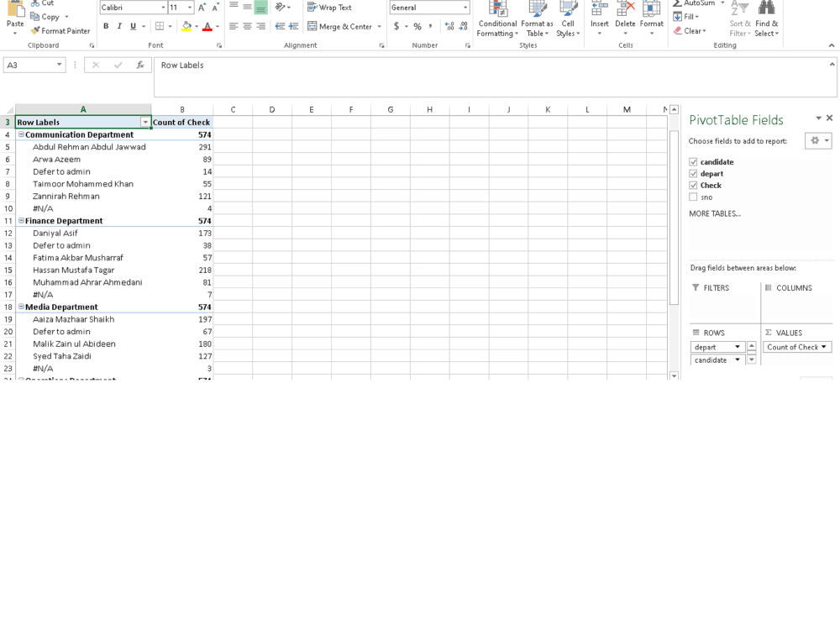Open depart field dropdown in Rows
Viewport: 840px width, 630px height.
click(738, 347)
